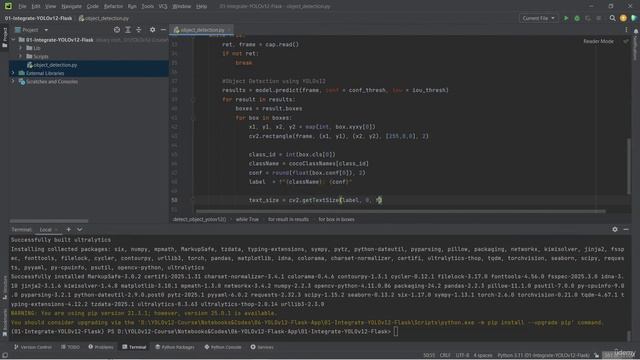Click 01-Integrate-YOLOv12-Flask breadcrumb in navigation bar
640x360 pixels.
[x=38, y=18]
